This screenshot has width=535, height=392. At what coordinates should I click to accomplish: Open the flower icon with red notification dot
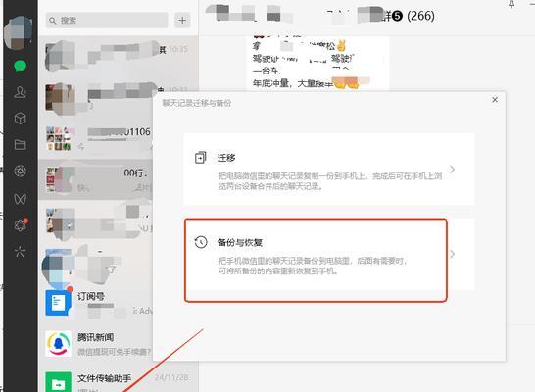tap(21, 224)
